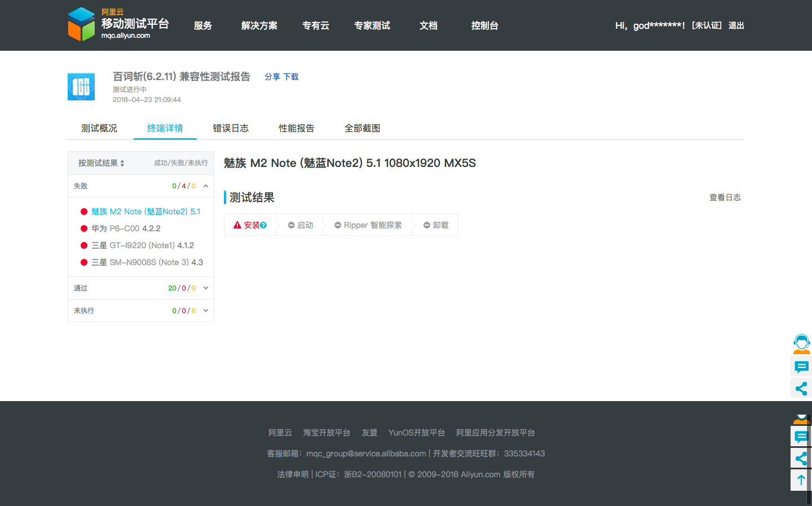
Task: Click the Ripper 智能探索 step
Action: (x=368, y=225)
